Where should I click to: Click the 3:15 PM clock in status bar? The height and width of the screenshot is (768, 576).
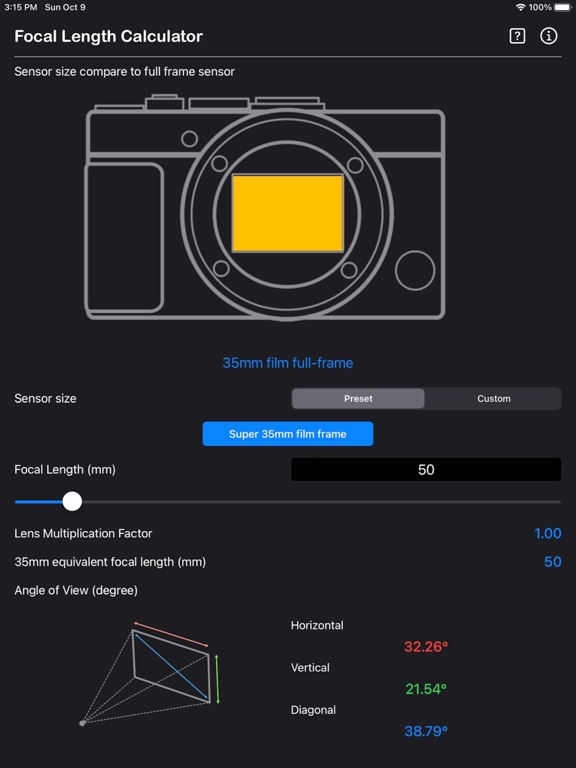[x=21, y=7]
